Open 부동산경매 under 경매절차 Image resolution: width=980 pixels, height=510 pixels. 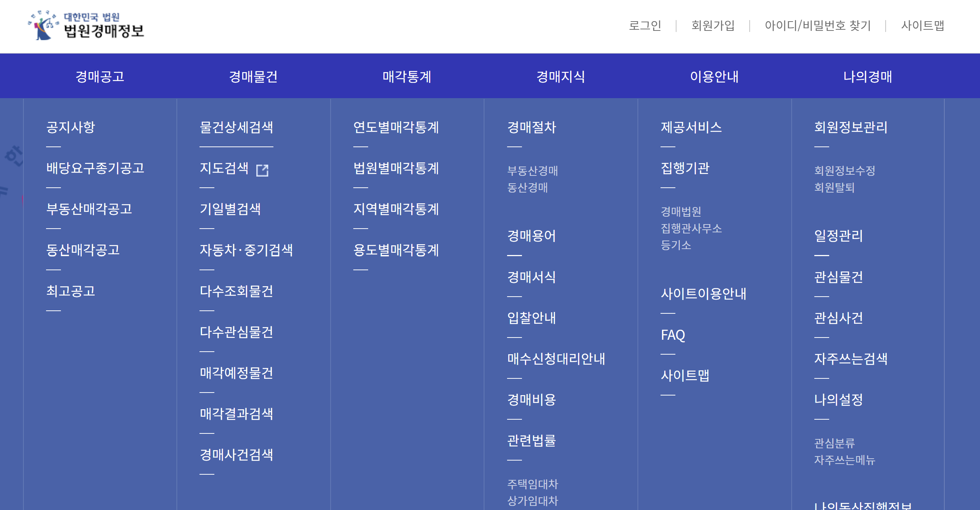click(x=533, y=171)
